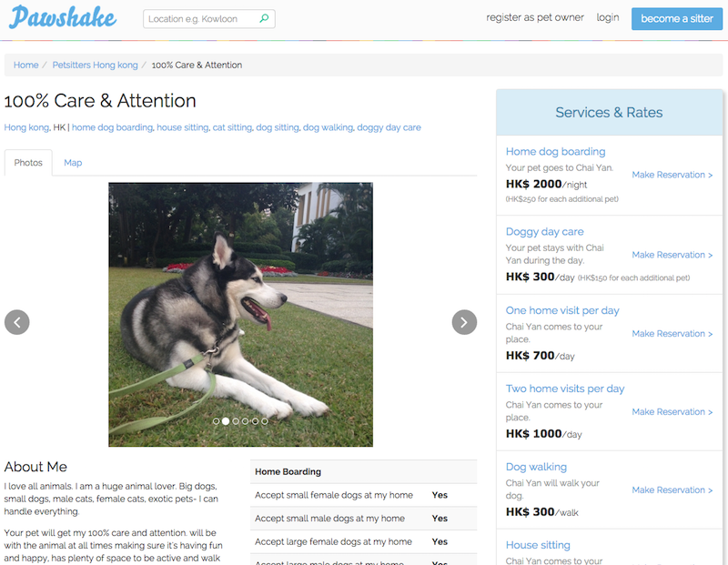
Task: Click the become a sitter button
Action: coord(677,18)
